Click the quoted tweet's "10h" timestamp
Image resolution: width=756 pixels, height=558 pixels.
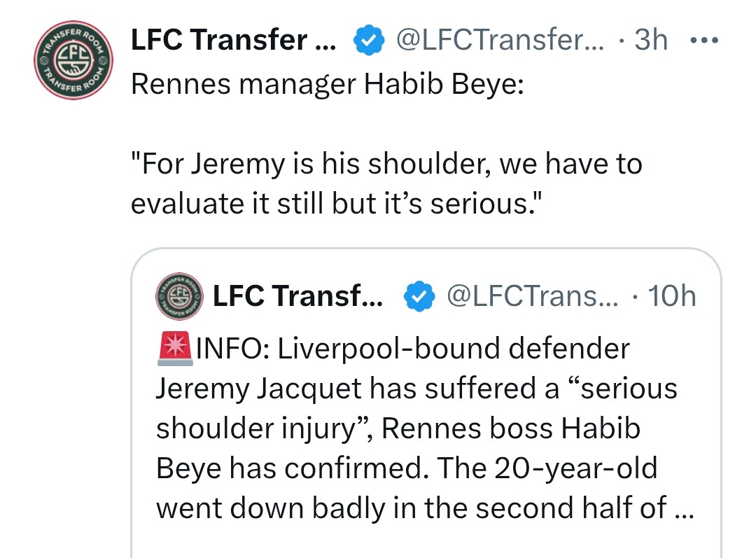click(672, 297)
